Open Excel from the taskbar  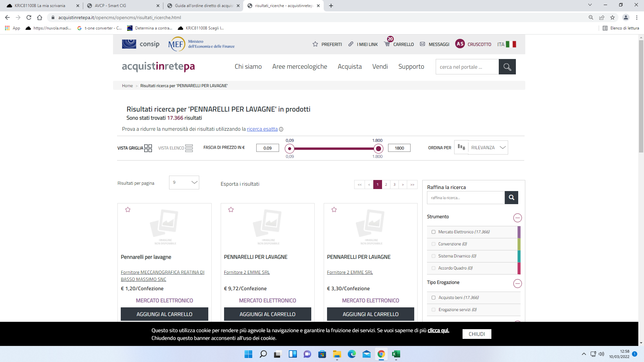(396, 354)
